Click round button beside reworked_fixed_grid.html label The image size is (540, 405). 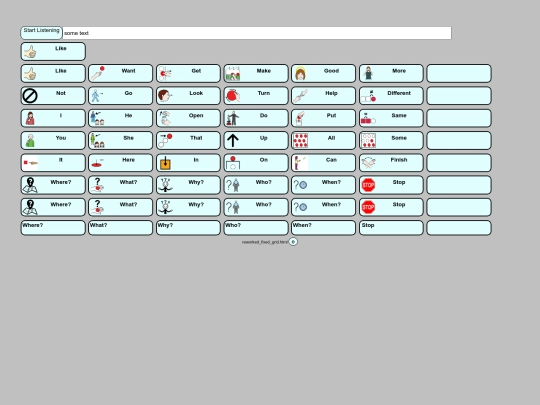click(293, 242)
